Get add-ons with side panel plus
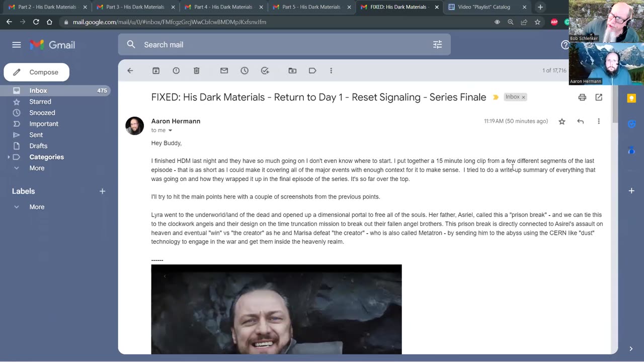The width and height of the screenshot is (644, 362). coord(631,191)
